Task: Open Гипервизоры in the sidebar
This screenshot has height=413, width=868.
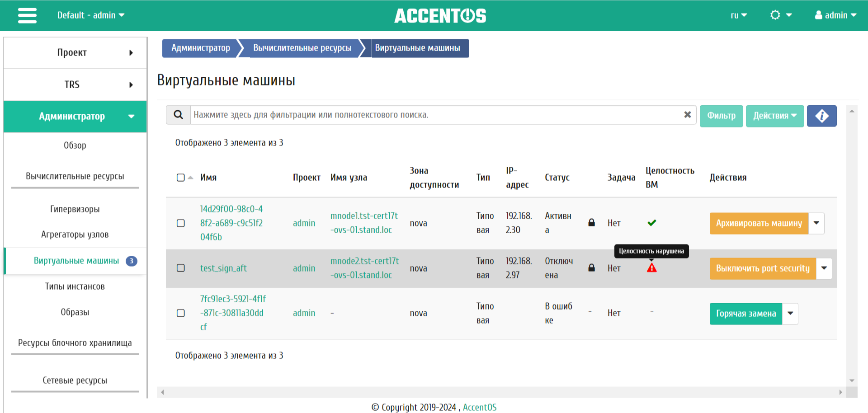Action: (x=75, y=209)
